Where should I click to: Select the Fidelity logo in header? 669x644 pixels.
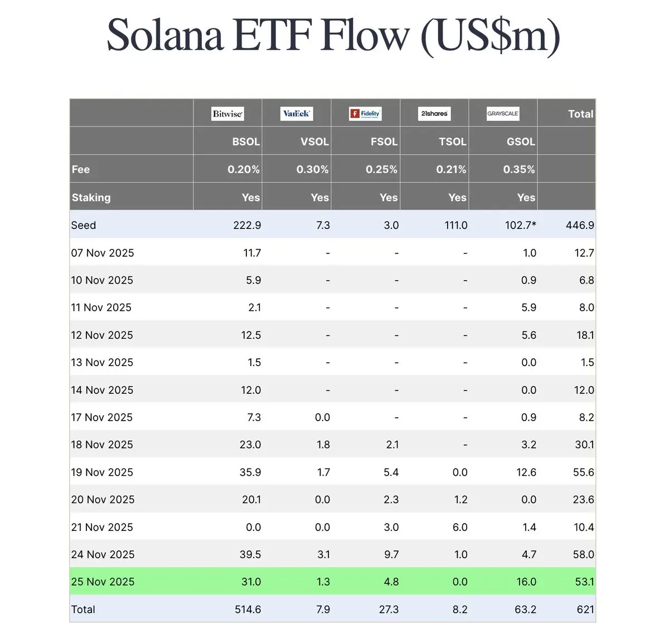tap(365, 114)
